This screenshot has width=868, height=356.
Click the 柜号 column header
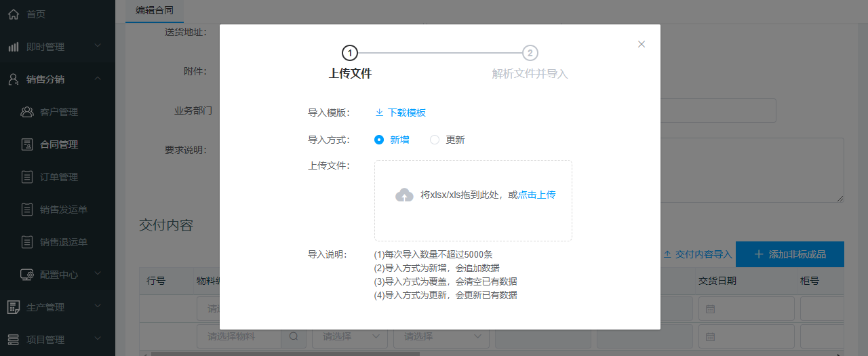[x=811, y=281]
